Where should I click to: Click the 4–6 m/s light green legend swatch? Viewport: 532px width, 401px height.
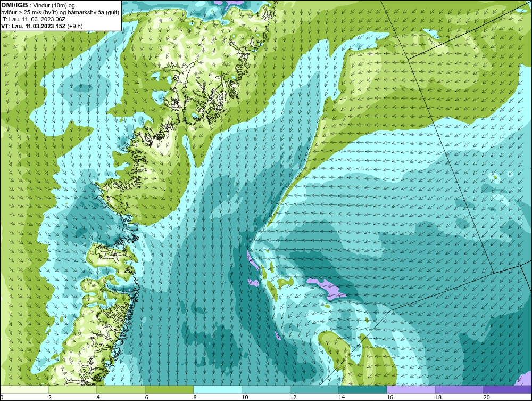(x=121, y=389)
